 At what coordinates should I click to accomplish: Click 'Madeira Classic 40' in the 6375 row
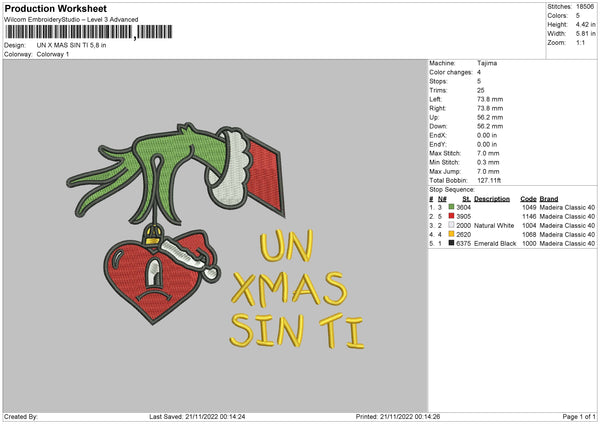coord(567,243)
